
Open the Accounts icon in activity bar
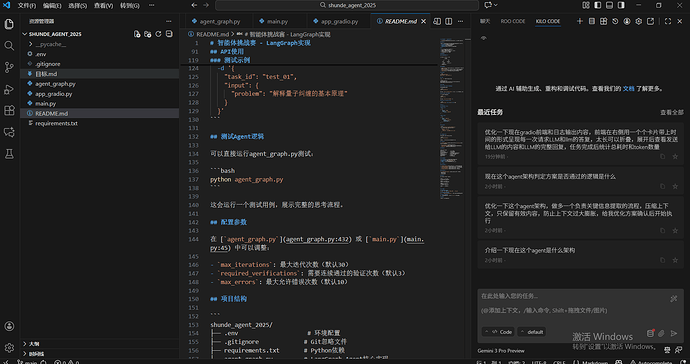9,326
